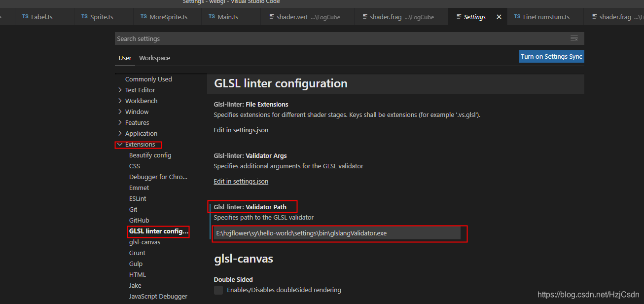Open the settings filter icon in search bar
This screenshot has height=304, width=644.
tap(574, 38)
